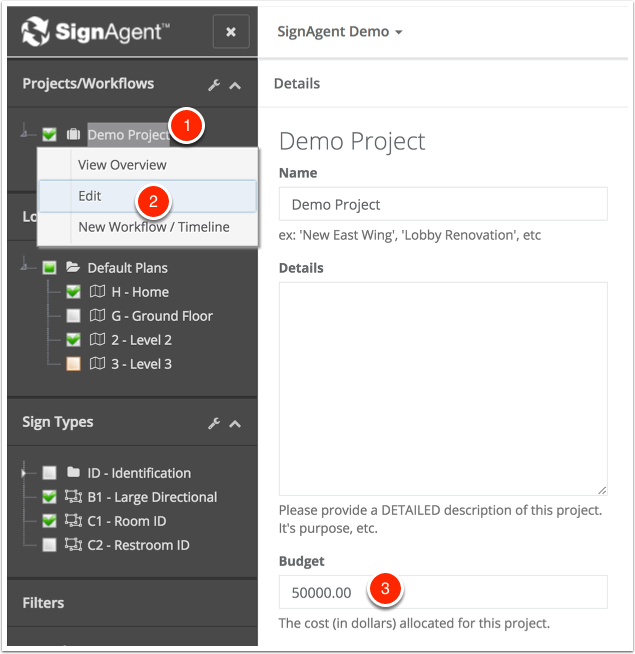Collapse the Sign Types panel
Image resolution: width=635 pixels, height=654 pixels.
pyautogui.click(x=235, y=424)
